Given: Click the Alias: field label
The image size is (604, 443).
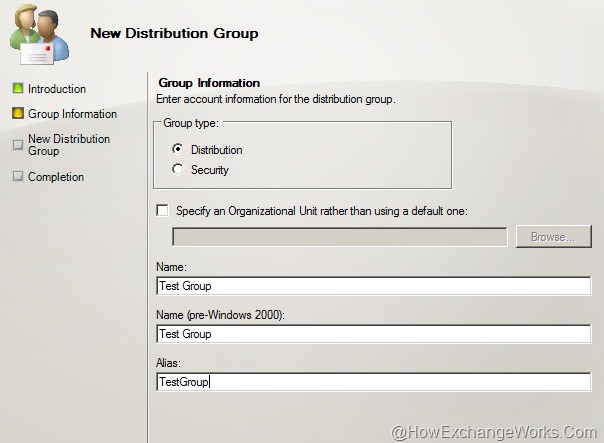Looking at the screenshot, I should (x=168, y=363).
